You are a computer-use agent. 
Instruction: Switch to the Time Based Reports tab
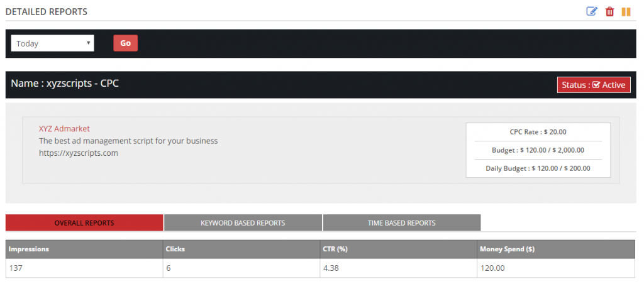tap(401, 223)
